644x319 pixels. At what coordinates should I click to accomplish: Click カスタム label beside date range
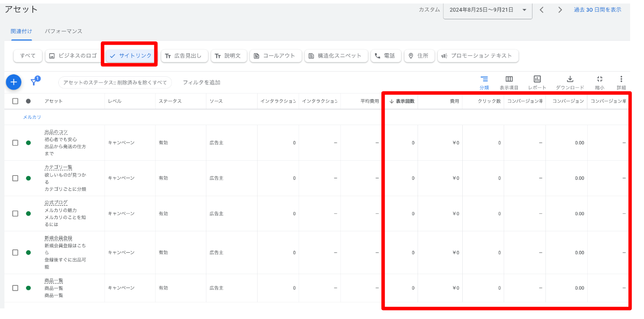[429, 10]
